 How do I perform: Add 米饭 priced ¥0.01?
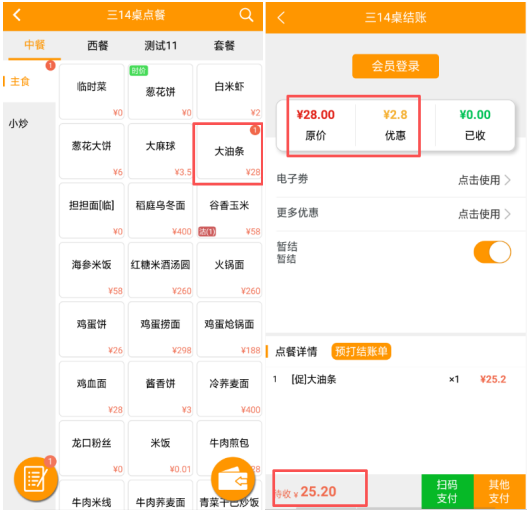tap(161, 448)
